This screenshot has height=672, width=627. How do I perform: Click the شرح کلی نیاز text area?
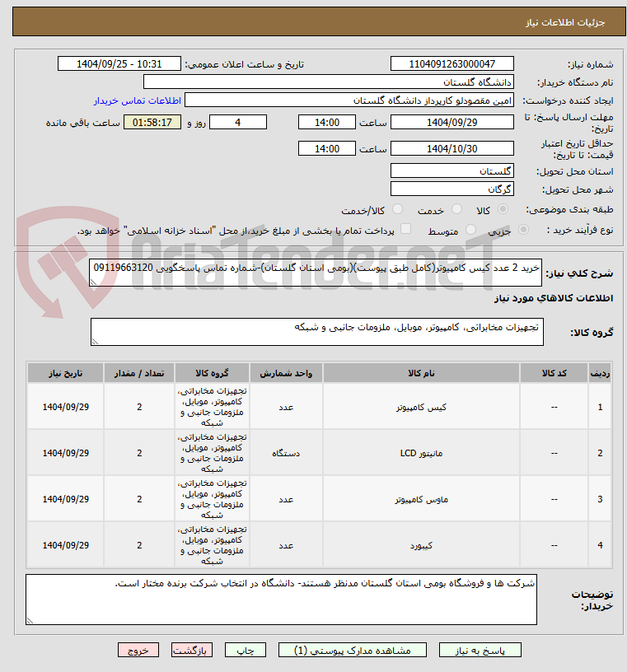[x=316, y=273]
